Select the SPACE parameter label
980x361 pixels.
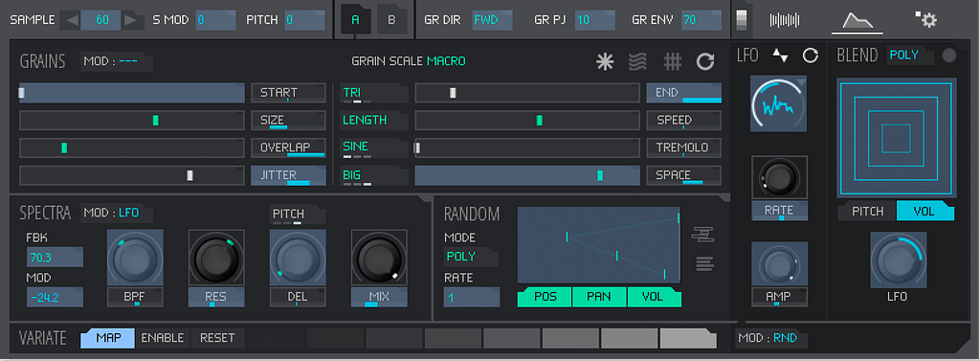pyautogui.click(x=683, y=176)
